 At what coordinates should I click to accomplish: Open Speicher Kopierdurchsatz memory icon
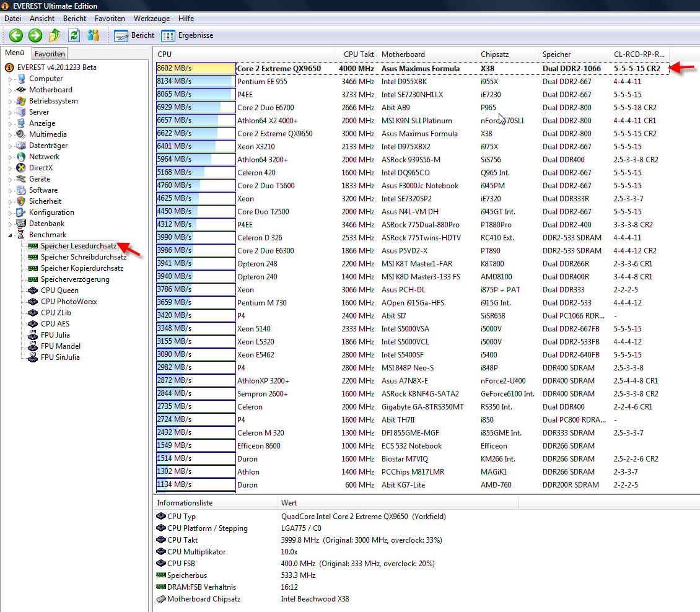coord(33,268)
